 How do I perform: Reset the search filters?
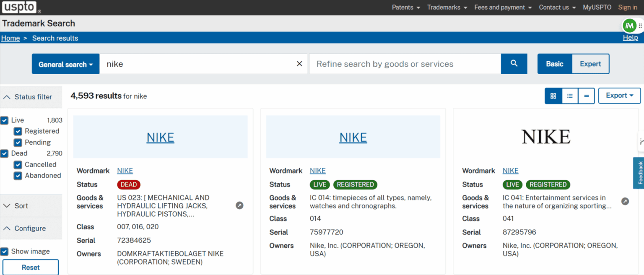coord(30,267)
